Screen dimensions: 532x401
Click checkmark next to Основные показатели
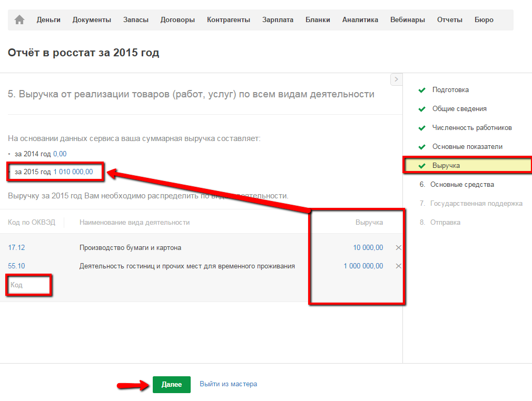click(x=422, y=147)
